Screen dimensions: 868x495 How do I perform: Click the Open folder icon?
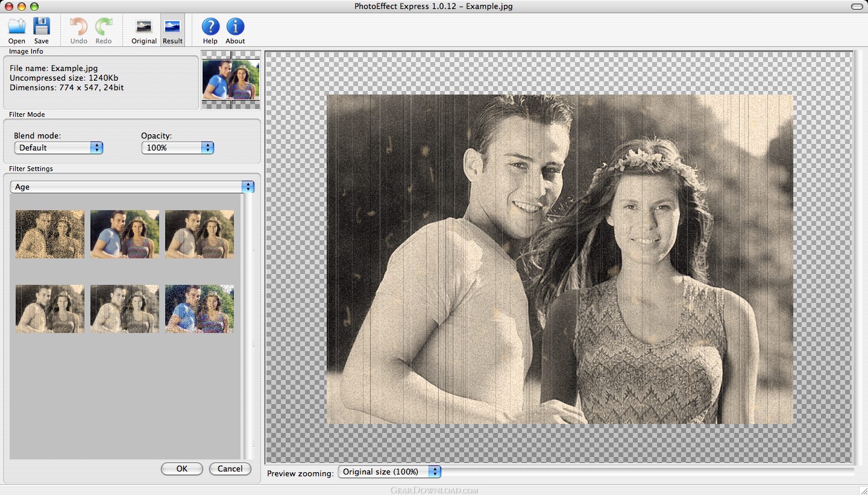click(x=17, y=27)
